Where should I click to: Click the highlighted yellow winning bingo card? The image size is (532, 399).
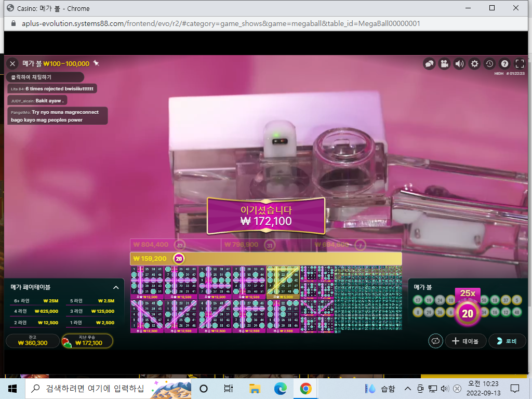click(283, 282)
